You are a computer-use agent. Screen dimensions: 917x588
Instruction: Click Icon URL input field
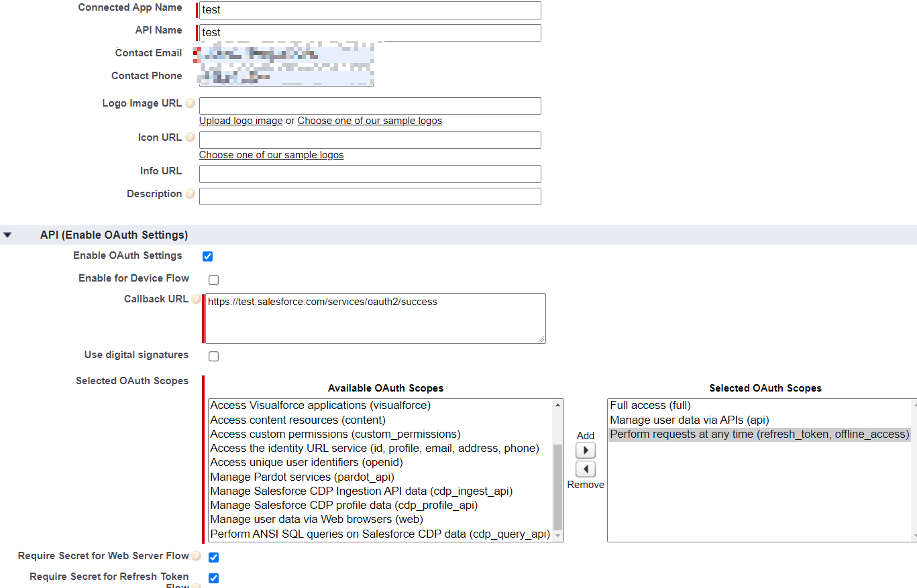pyautogui.click(x=370, y=140)
